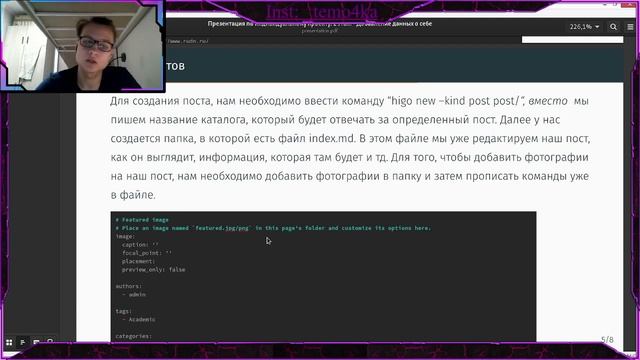Click the presentation.pdf file name subtitle

coord(320,31)
